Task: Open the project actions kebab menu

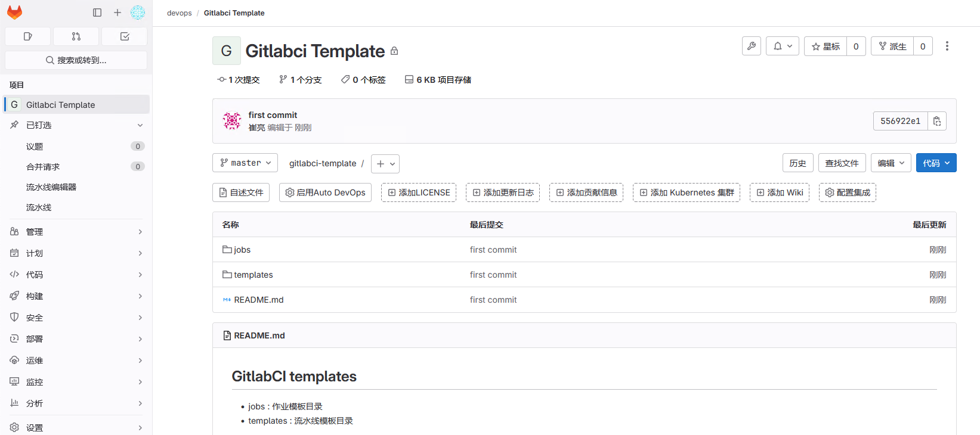Action: tap(947, 46)
